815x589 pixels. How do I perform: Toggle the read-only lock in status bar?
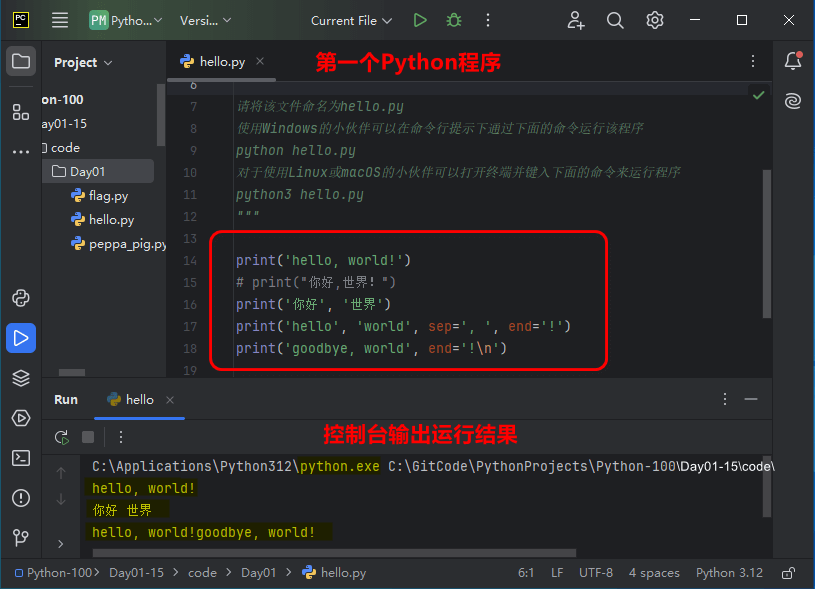click(788, 573)
